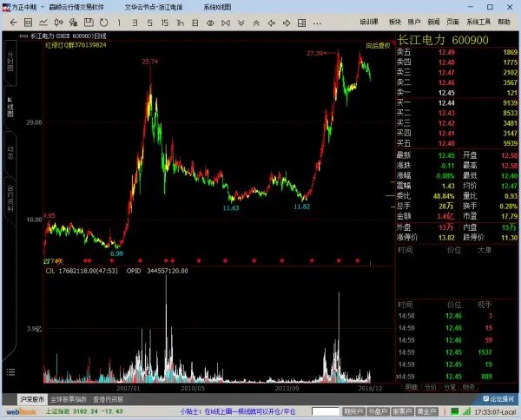Click the red diamond marker below 11.63 low
Viewport: 521px width, 420px height.
click(x=225, y=261)
